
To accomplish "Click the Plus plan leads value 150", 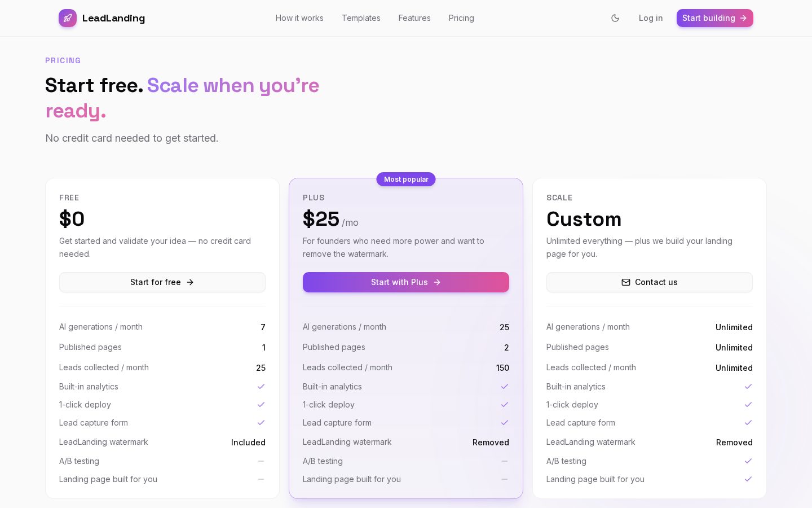I will 502,368.
